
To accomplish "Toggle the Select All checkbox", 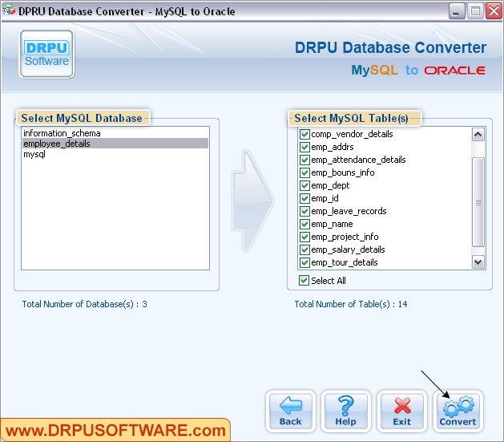I will coord(304,281).
